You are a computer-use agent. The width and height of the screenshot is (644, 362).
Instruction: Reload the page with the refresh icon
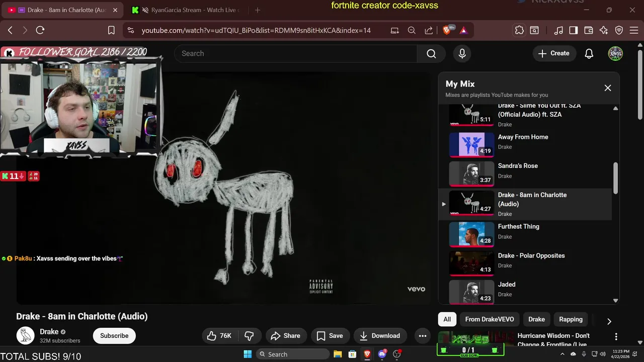coord(40,30)
